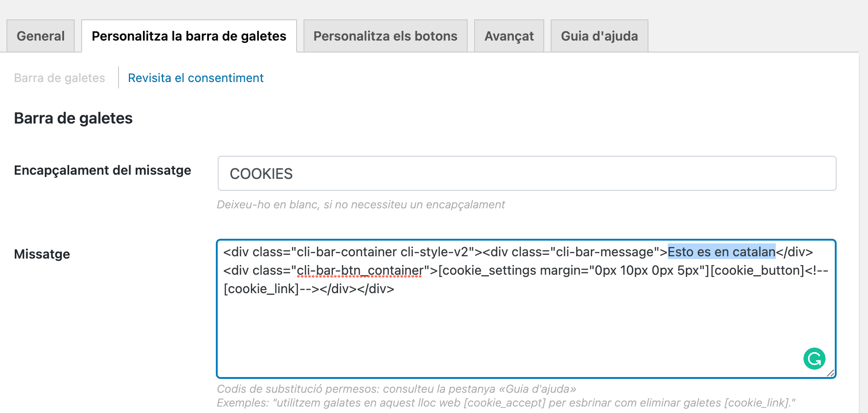
Task: Click the Barra de galetes section heading
Action: tap(73, 118)
